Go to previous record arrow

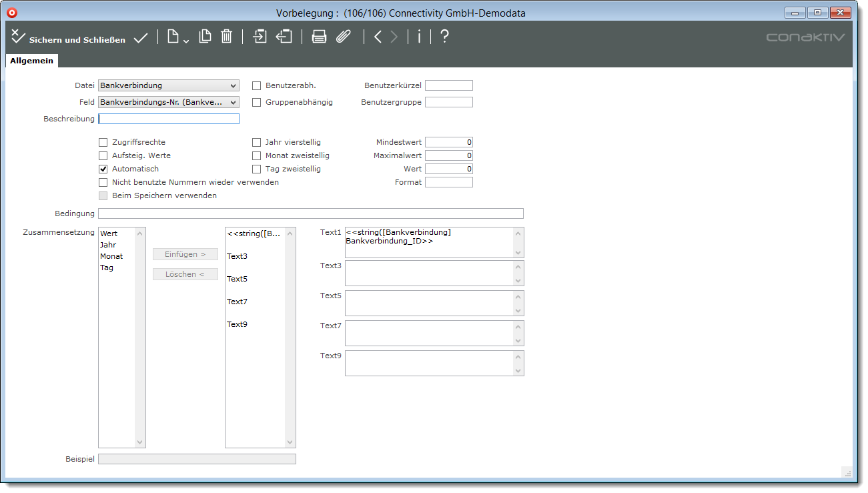(378, 37)
